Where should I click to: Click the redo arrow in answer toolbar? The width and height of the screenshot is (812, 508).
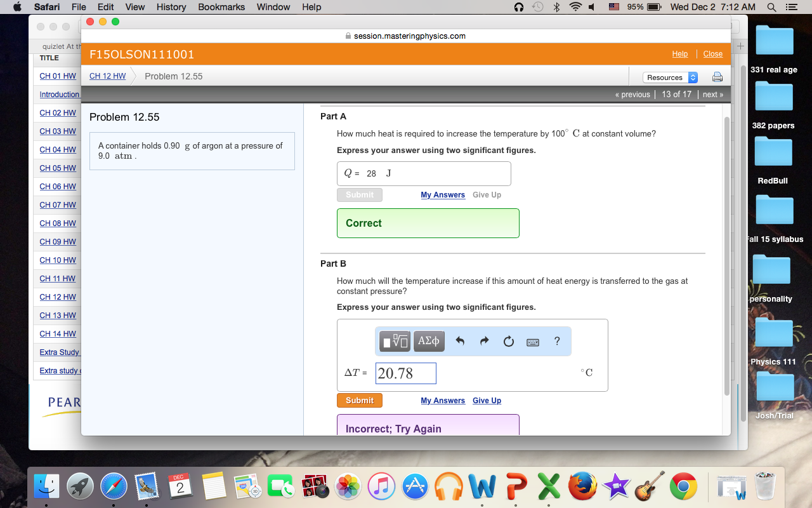[x=484, y=342]
